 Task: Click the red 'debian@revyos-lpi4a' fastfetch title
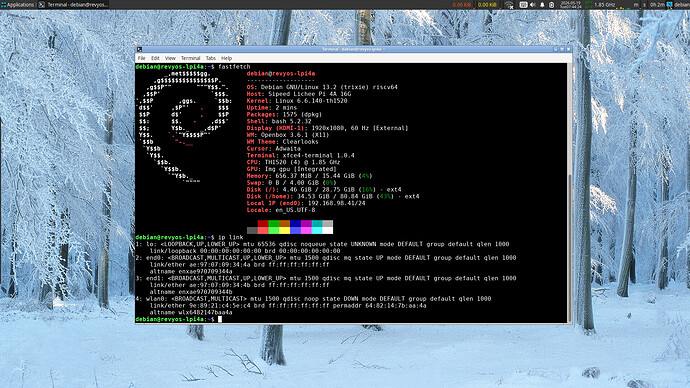click(x=281, y=73)
